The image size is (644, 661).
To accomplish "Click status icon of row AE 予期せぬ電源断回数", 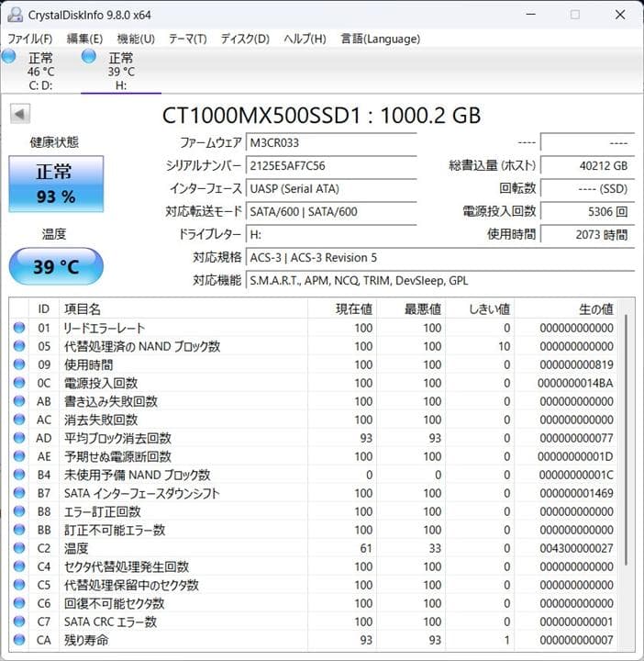I will pyautogui.click(x=19, y=456).
